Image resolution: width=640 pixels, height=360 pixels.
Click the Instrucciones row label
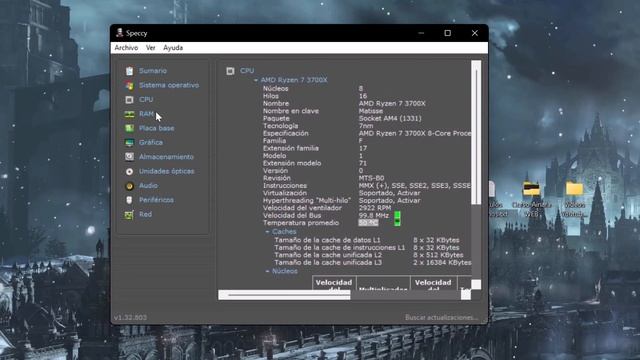tap(284, 185)
